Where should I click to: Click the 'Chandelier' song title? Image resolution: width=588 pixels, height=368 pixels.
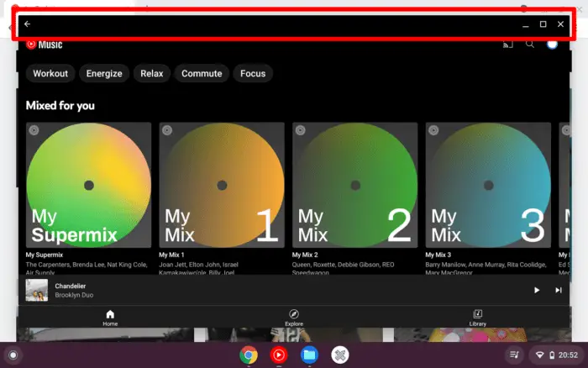point(71,286)
